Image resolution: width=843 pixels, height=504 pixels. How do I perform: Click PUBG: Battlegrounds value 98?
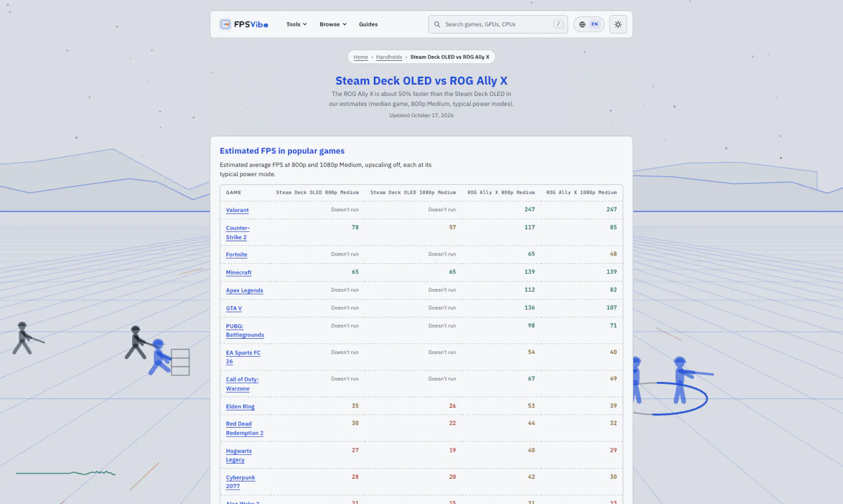point(531,325)
